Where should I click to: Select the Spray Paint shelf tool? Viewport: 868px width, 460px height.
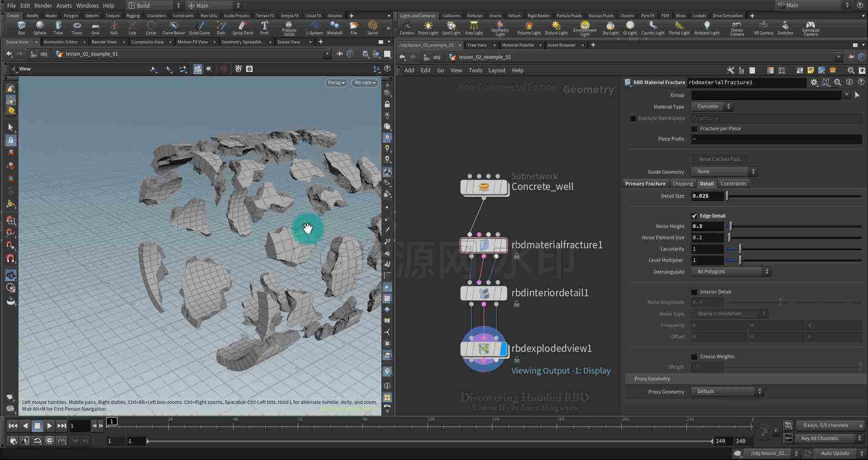[243, 28]
